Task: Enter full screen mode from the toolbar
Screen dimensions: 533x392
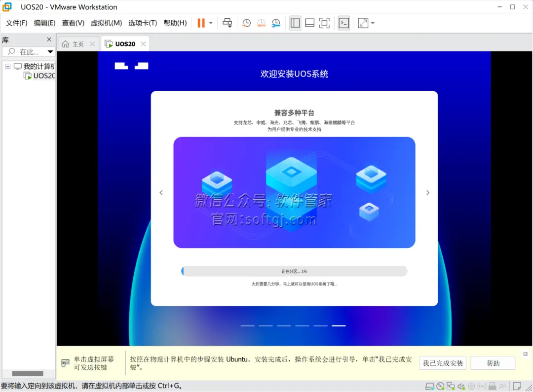Action: [x=324, y=23]
